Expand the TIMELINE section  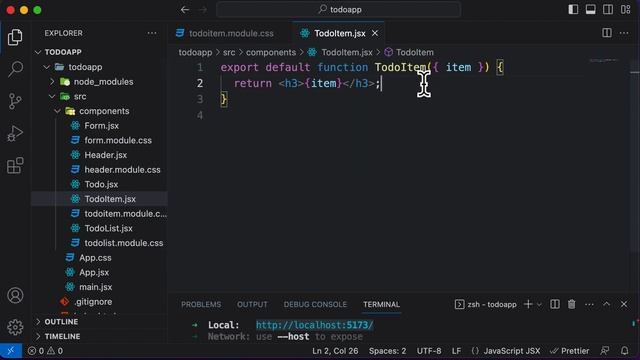pos(99,336)
